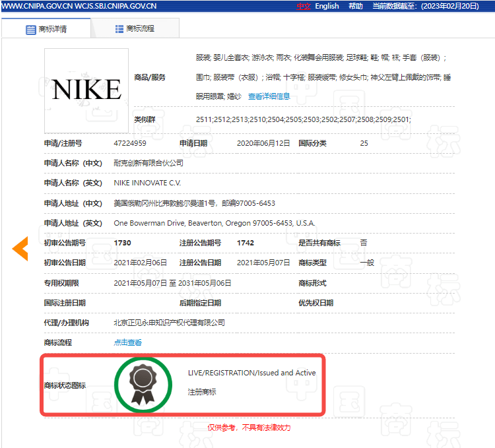Click the agency name 北京正见永申知识产权代理有限公司
Screen dimensions: 495x448
[169, 323]
